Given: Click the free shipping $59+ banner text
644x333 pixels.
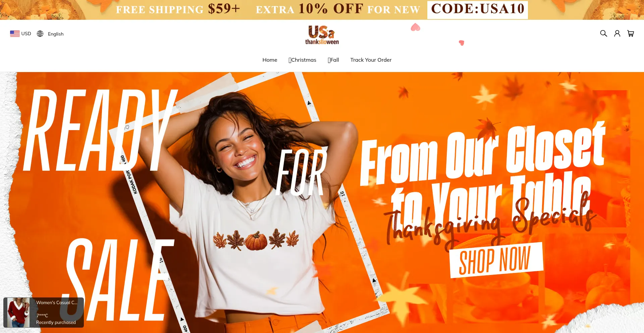Looking at the screenshot, I should (x=178, y=9).
